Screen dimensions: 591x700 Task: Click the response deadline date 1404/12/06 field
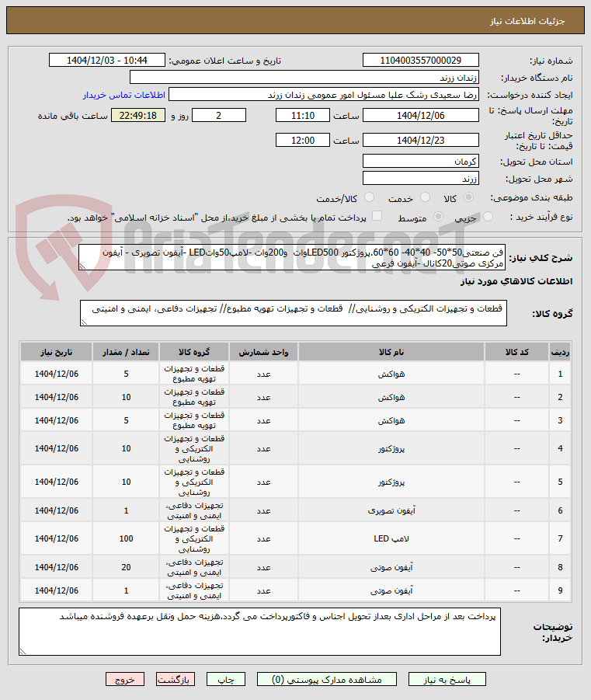[x=421, y=116]
